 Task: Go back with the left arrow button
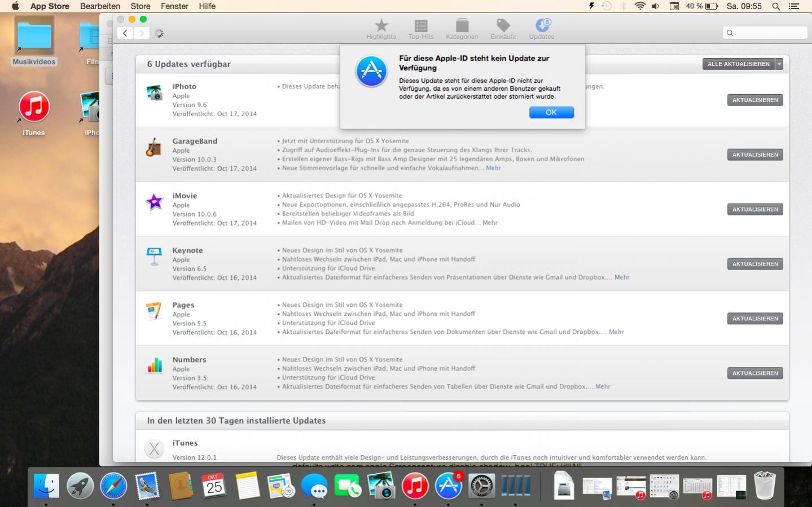(125, 33)
